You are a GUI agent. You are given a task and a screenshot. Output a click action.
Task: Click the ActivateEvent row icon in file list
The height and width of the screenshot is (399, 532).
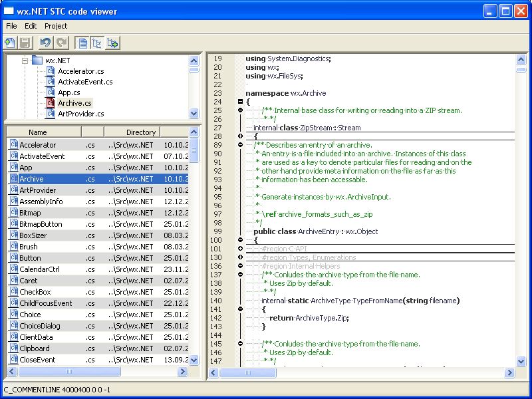pyautogui.click(x=14, y=156)
